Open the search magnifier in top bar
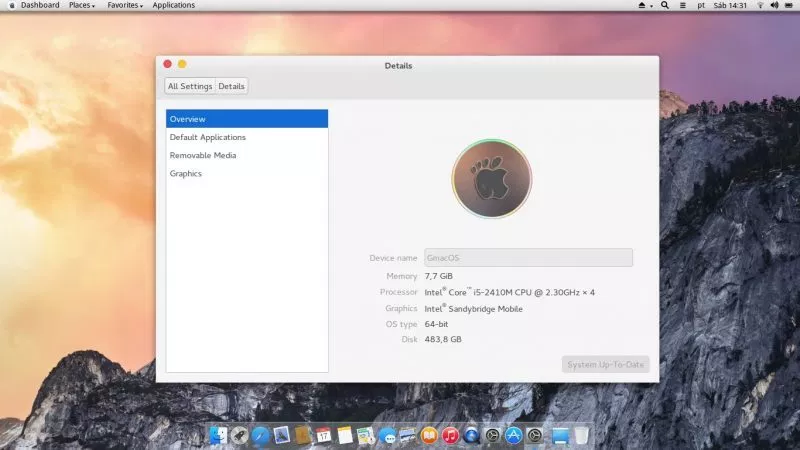Image resolution: width=800 pixels, height=450 pixels. (x=665, y=5)
